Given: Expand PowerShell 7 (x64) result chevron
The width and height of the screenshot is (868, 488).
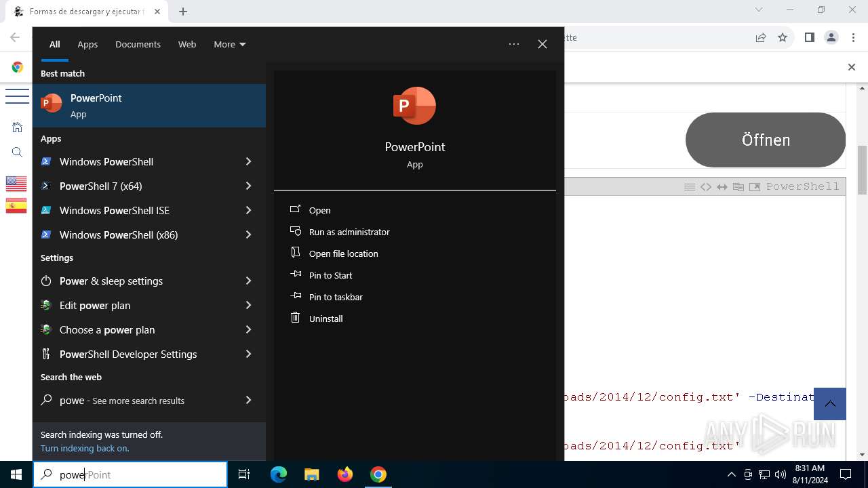Looking at the screenshot, I should [248, 186].
